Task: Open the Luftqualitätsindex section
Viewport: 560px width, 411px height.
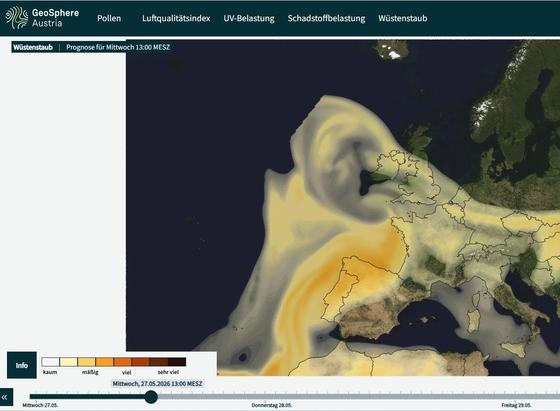Action: 176,18
